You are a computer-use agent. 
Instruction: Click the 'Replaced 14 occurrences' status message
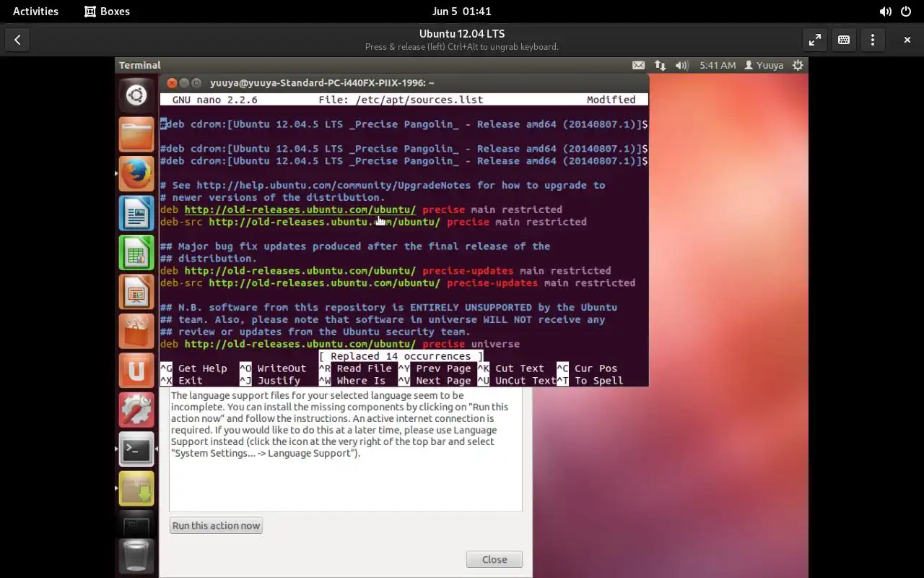click(x=401, y=356)
